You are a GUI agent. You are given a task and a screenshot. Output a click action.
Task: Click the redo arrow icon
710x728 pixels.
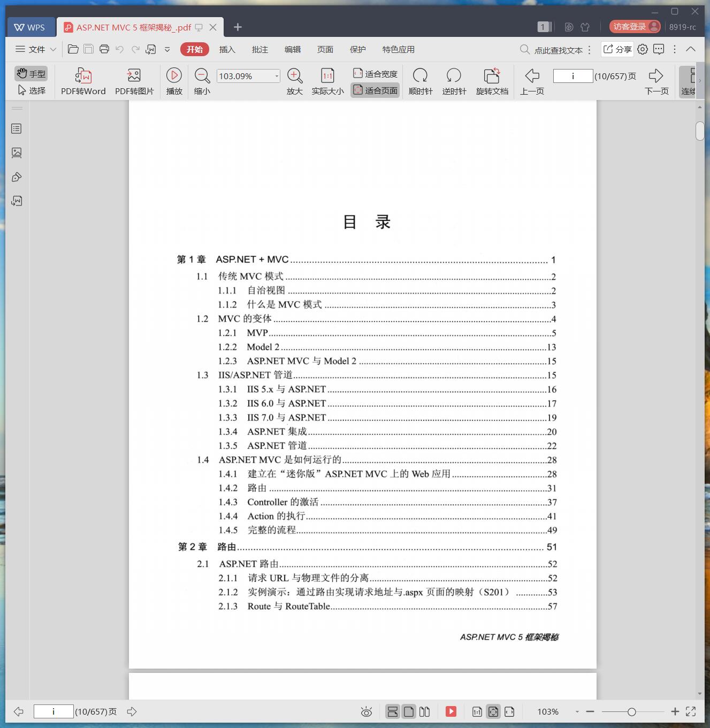pyautogui.click(x=135, y=49)
